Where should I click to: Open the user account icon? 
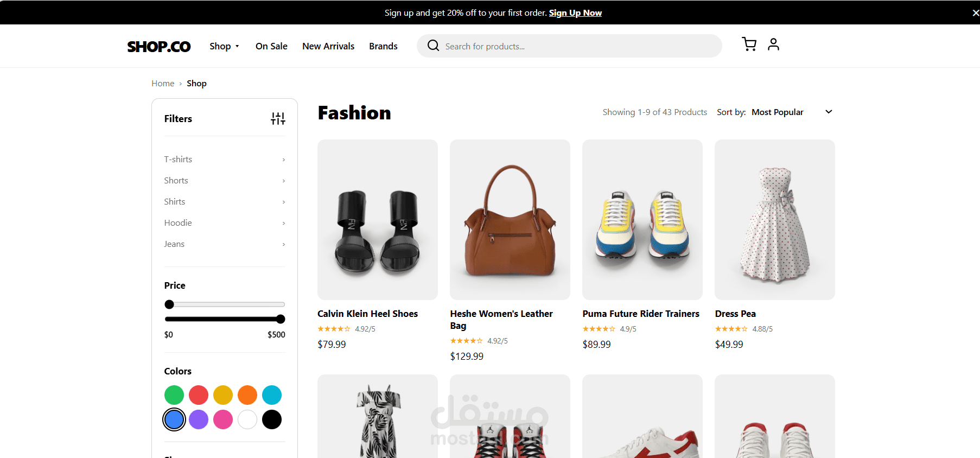(773, 44)
